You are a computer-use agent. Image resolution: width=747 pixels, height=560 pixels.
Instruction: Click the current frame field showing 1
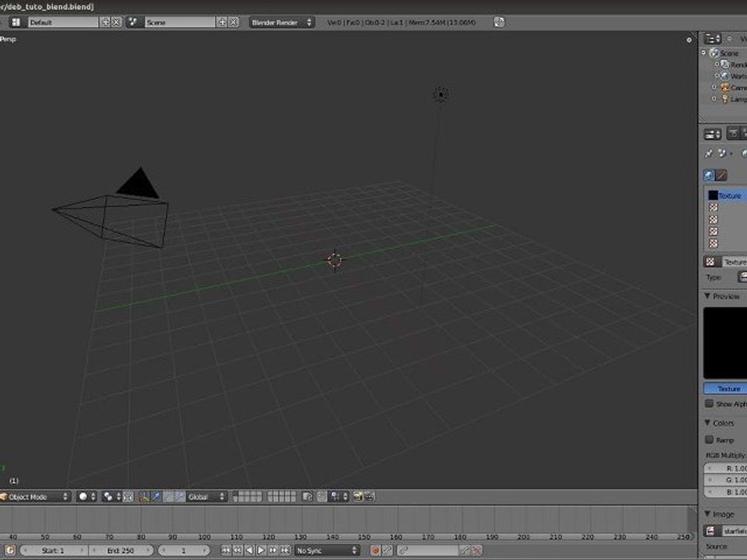(x=184, y=551)
